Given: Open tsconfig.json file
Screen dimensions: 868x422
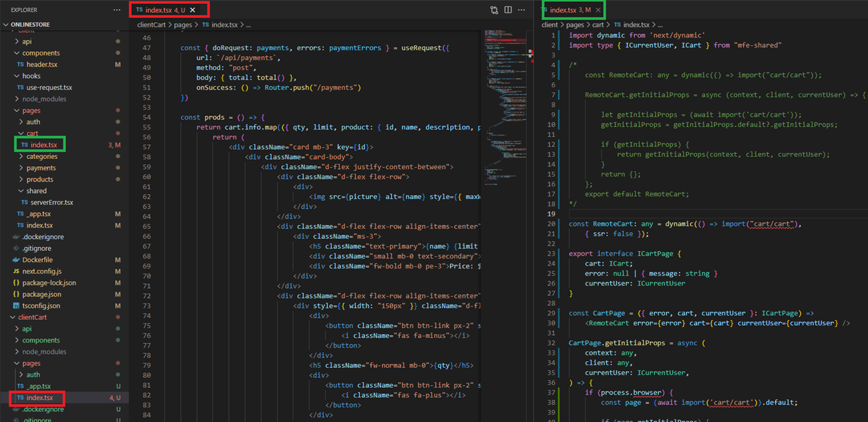Looking at the screenshot, I should tap(41, 306).
